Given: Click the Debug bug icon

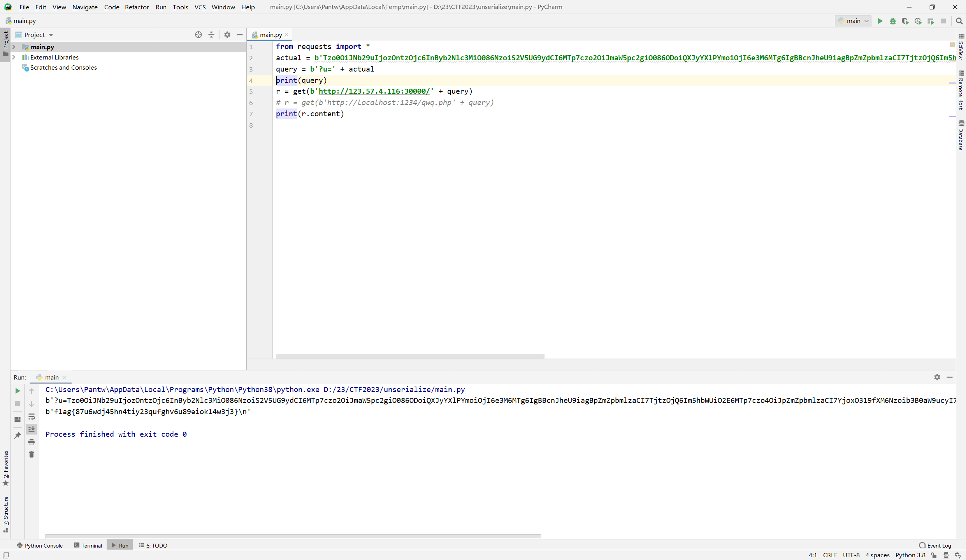Looking at the screenshot, I should (893, 21).
